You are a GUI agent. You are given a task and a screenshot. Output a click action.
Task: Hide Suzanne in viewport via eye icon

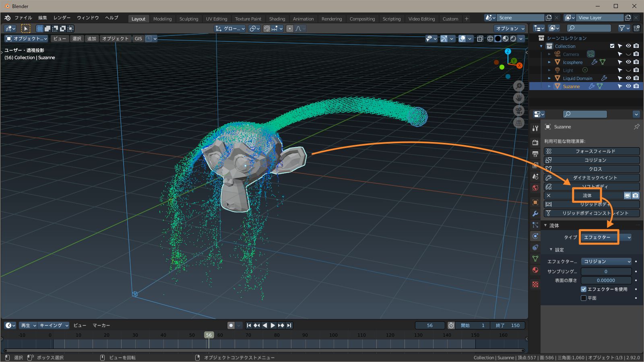coord(628,86)
